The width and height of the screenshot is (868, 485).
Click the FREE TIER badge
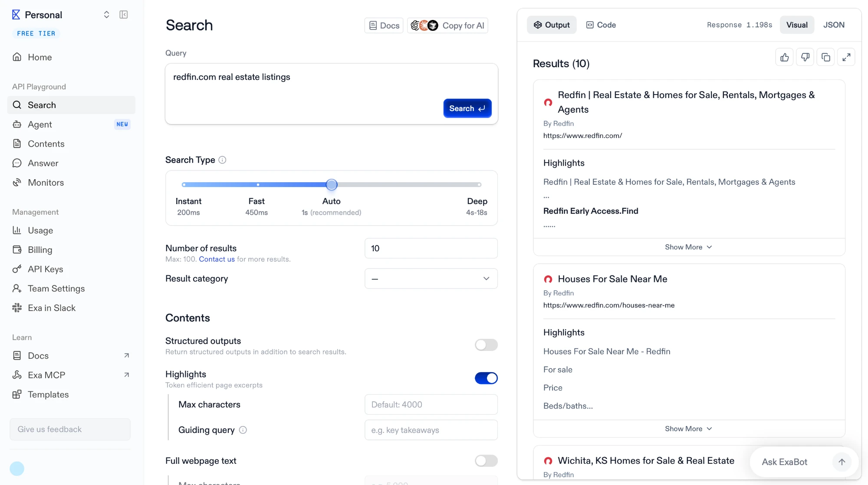coord(36,33)
